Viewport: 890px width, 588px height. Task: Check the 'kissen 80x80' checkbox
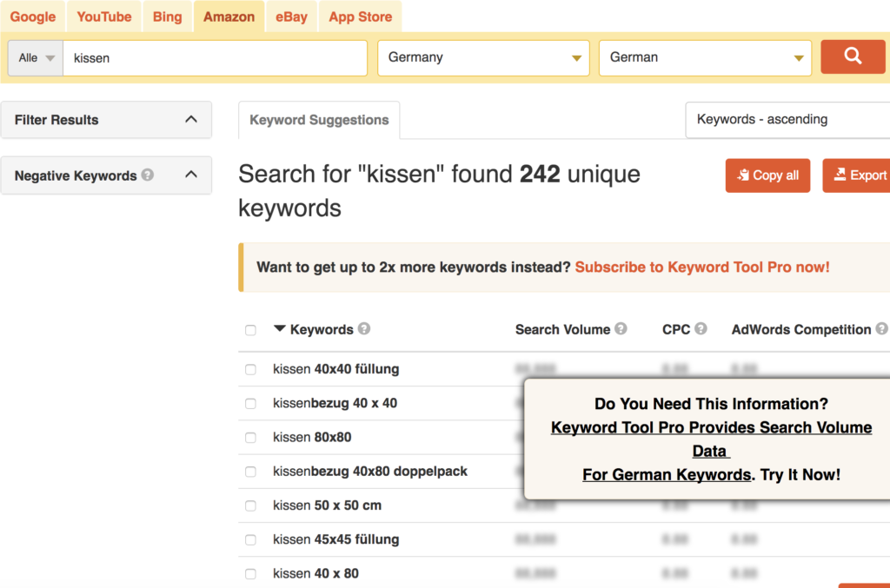click(x=250, y=438)
